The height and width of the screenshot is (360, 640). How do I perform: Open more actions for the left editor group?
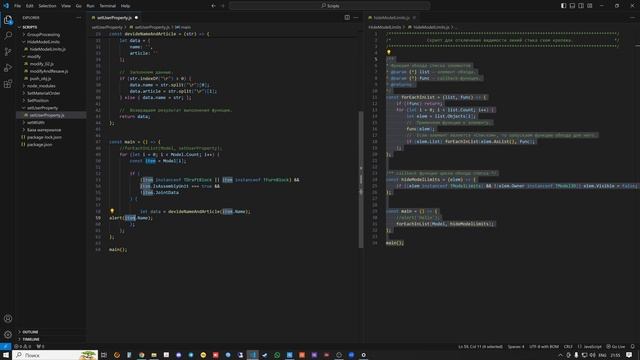[x=356, y=18]
